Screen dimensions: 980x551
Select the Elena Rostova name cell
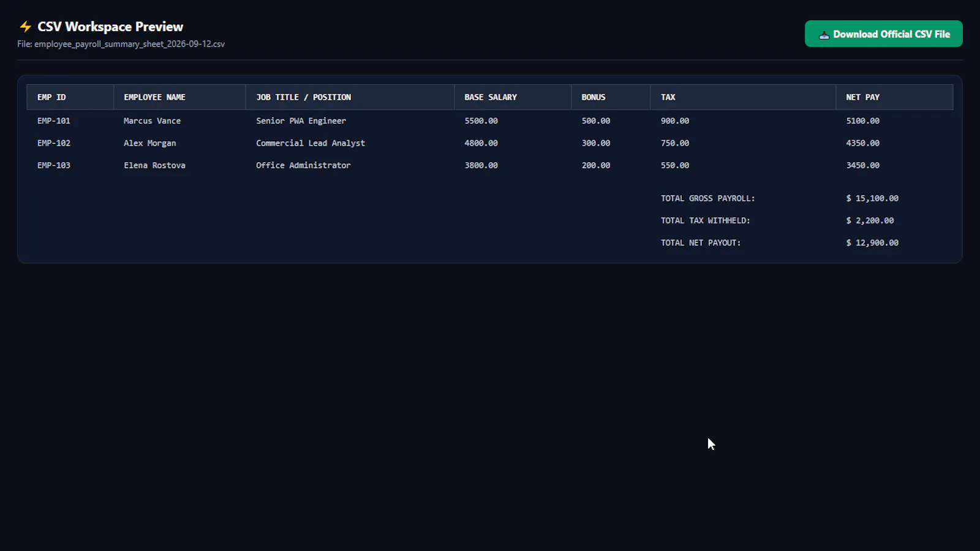pos(154,165)
